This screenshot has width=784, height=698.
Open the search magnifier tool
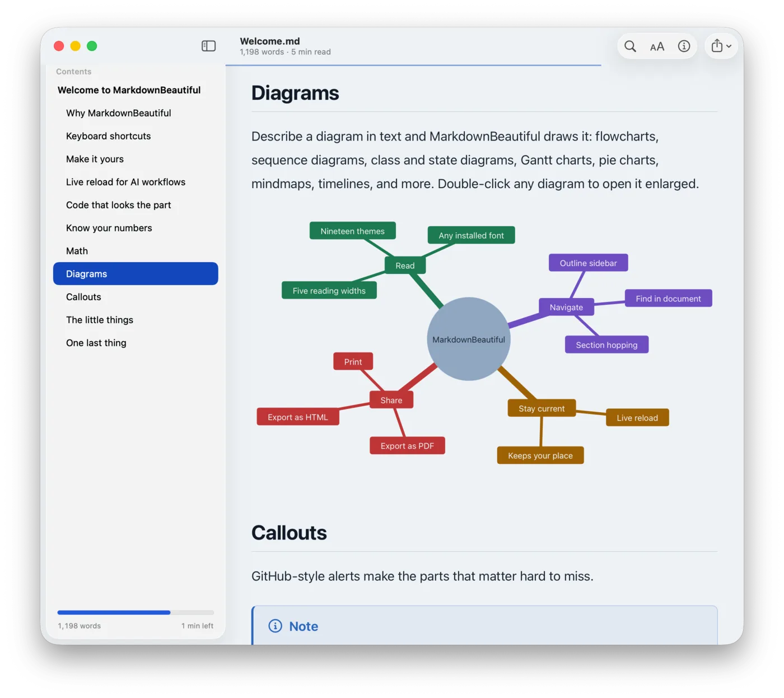coord(630,46)
